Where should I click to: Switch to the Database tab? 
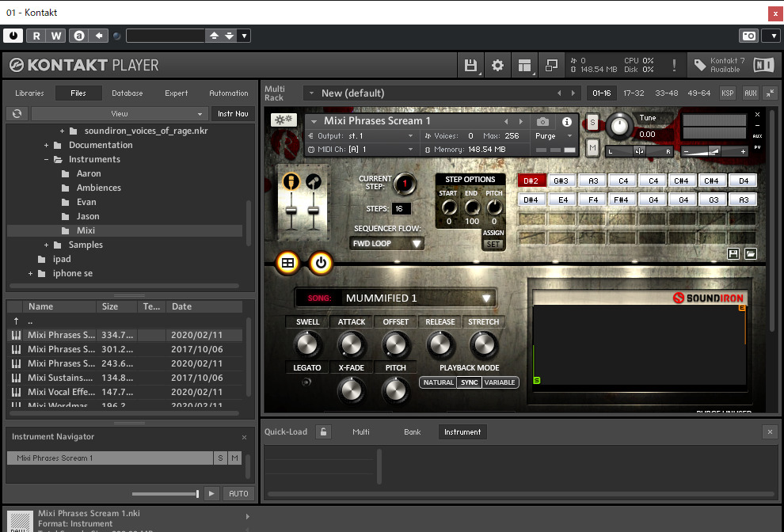127,93
